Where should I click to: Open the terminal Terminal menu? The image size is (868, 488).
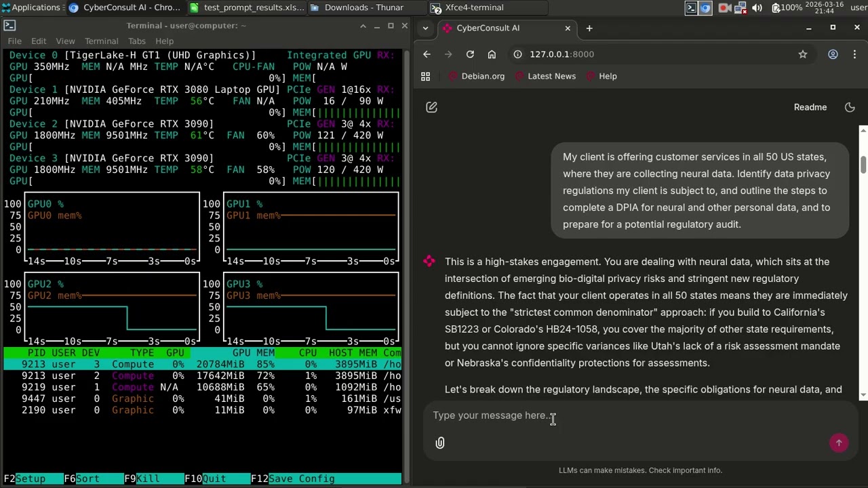(x=101, y=41)
